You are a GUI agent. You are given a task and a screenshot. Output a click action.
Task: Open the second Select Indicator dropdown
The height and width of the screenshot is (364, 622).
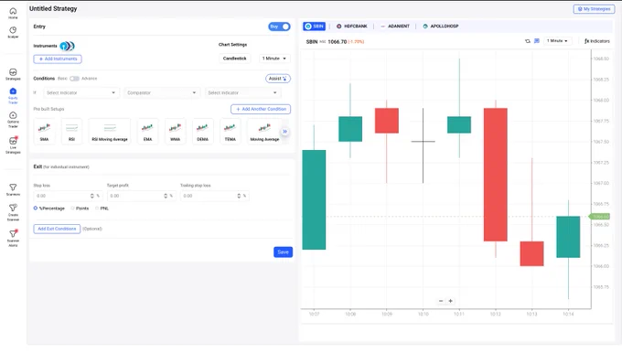pyautogui.click(x=242, y=92)
